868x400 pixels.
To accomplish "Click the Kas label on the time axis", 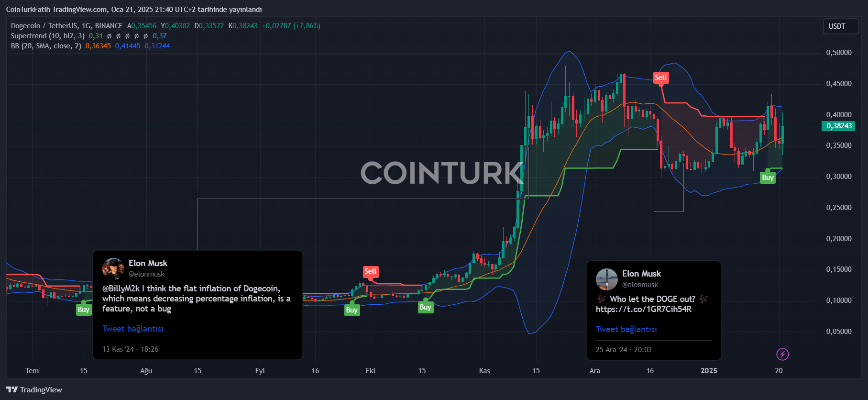I will click(484, 371).
